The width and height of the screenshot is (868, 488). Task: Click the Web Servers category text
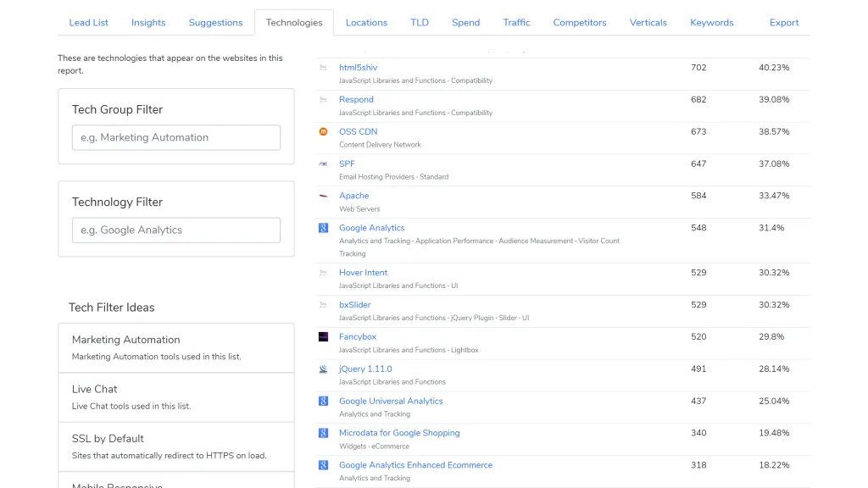pos(359,209)
